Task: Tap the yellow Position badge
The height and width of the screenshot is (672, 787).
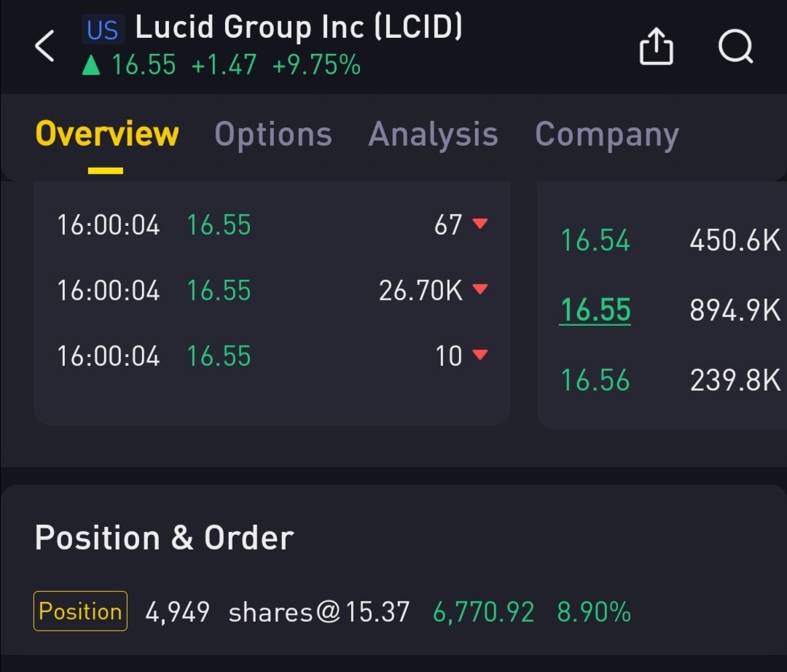Action: pyautogui.click(x=80, y=611)
